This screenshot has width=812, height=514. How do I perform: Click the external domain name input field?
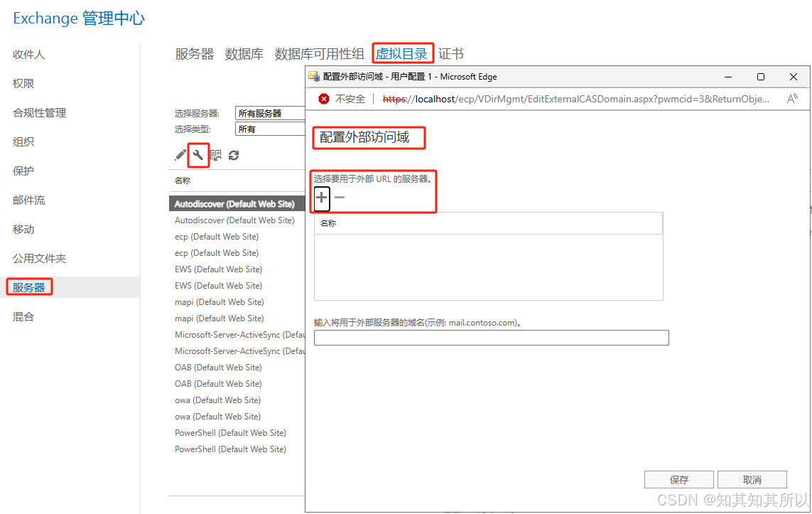click(492, 338)
